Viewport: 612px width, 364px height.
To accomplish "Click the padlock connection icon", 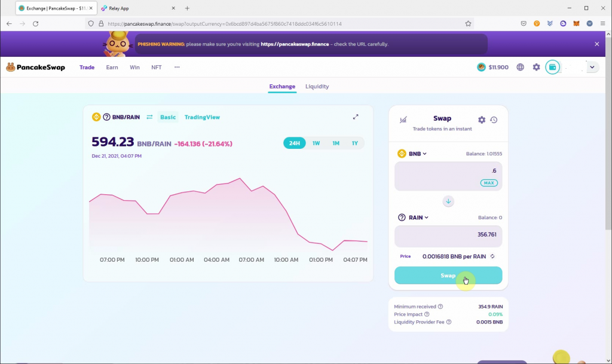I will coord(101,24).
